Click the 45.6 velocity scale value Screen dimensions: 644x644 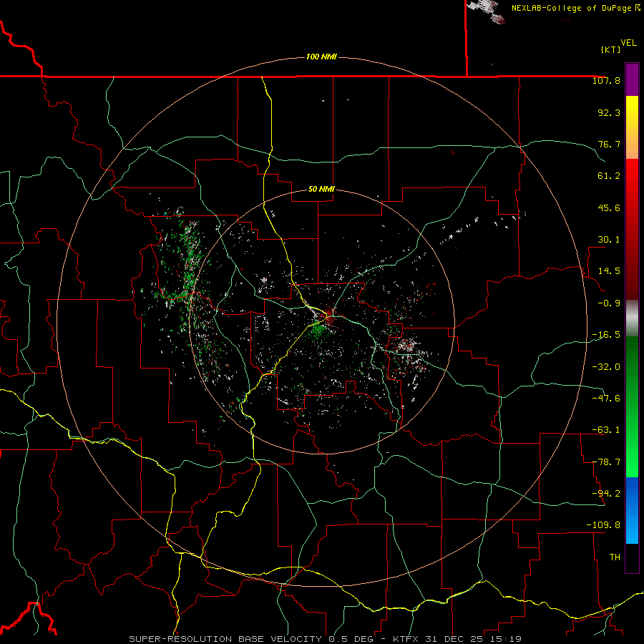609,208
